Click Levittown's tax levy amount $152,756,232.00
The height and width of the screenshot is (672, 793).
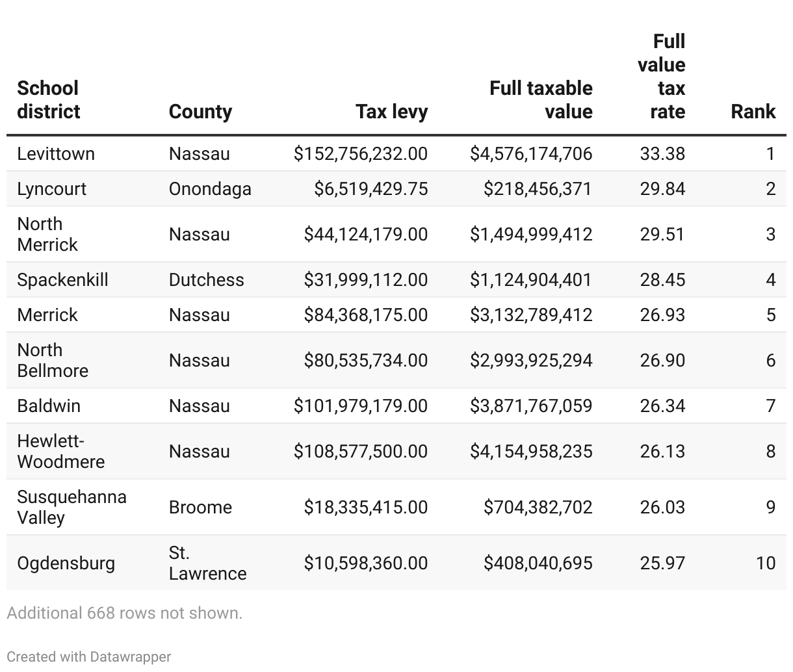click(x=361, y=153)
